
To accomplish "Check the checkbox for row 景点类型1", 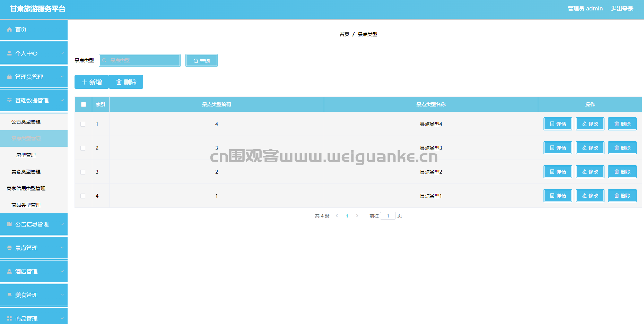I will [x=83, y=196].
